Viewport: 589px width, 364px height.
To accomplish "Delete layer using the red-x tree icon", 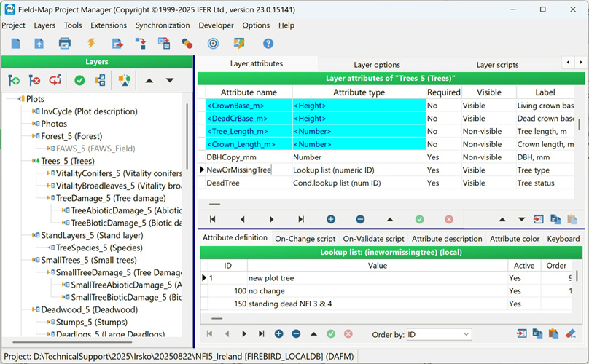I will point(34,80).
